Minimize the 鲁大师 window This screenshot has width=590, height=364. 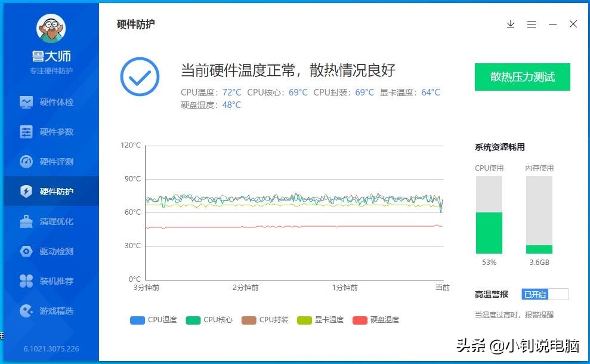(552, 24)
